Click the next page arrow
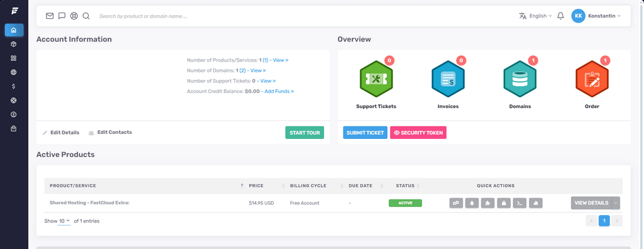The height and width of the screenshot is (249, 644). (617, 221)
